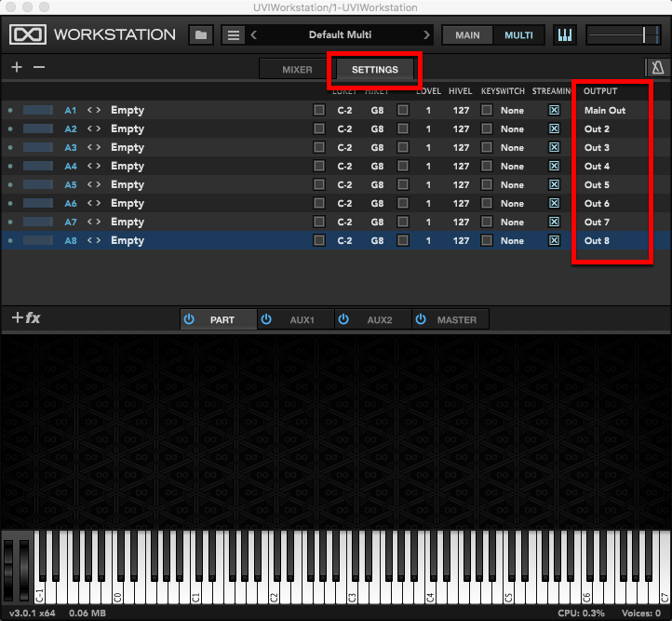Open the Out 5 output dropdown
Image resolution: width=672 pixels, height=621 pixels.
597,184
